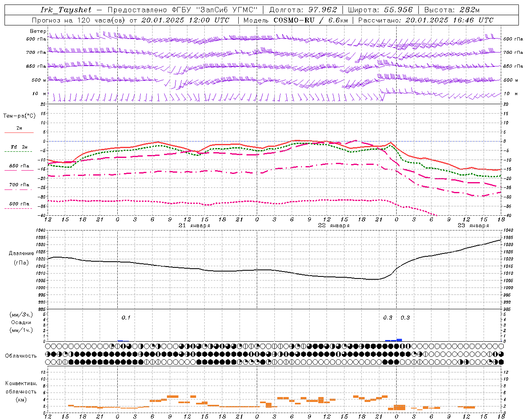Click the 850 гПа temperature legend entry
This screenshot has width=525, height=420.
pyautogui.click(x=19, y=166)
